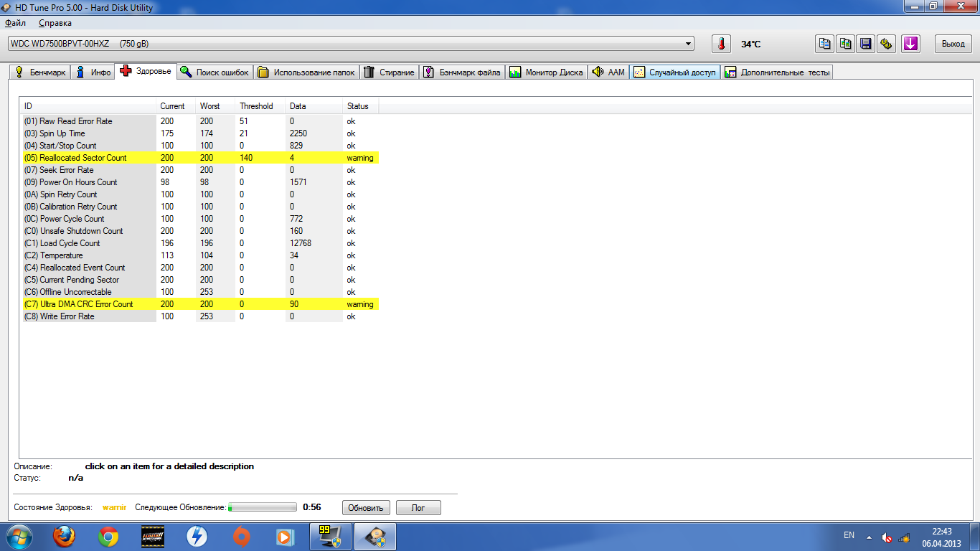This screenshot has height=551, width=980.
Task: Launch Firefox from the taskbar
Action: click(x=65, y=537)
